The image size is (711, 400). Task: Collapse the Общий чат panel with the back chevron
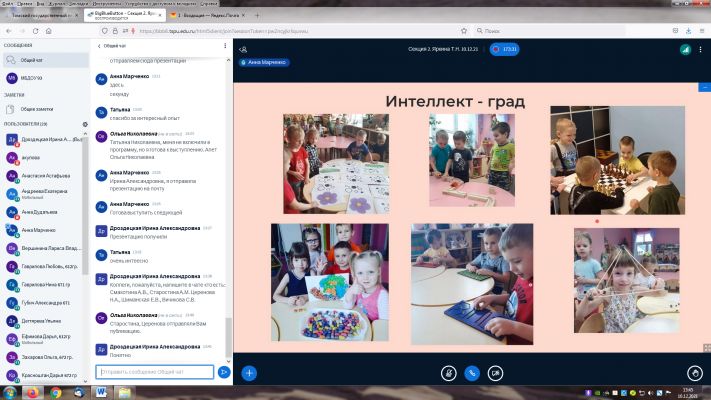click(x=99, y=46)
